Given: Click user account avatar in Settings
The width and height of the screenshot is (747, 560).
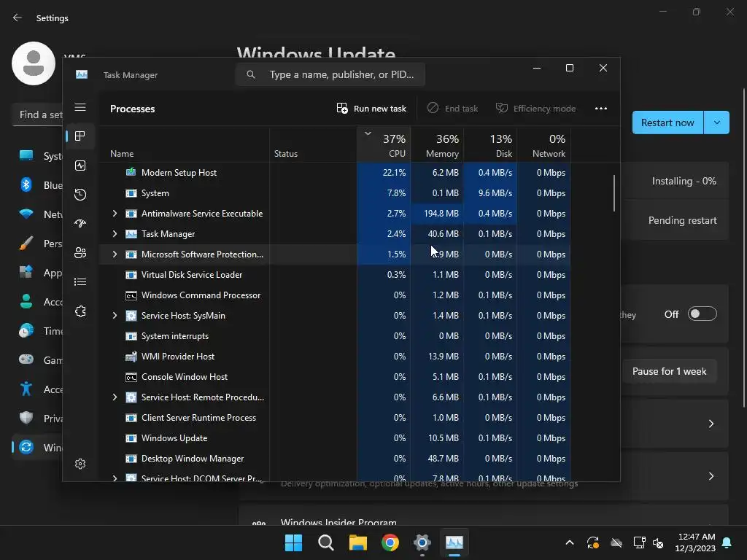Looking at the screenshot, I should coord(34,63).
